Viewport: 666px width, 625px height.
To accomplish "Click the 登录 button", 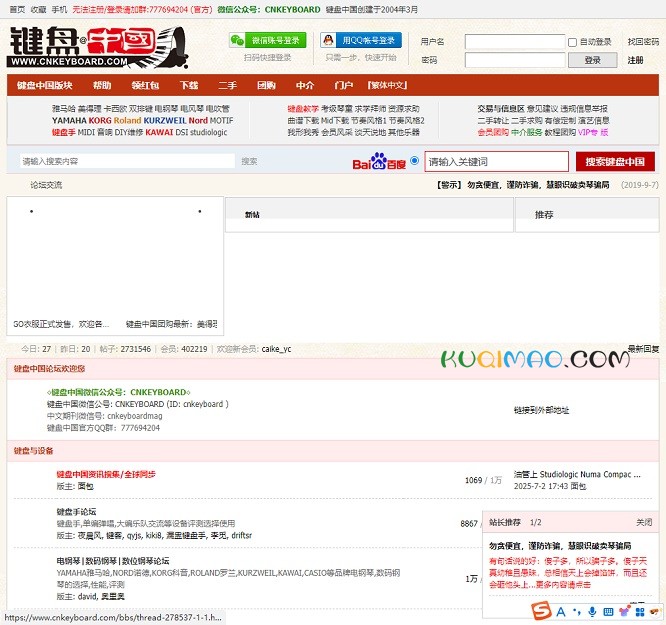I will pos(593,60).
